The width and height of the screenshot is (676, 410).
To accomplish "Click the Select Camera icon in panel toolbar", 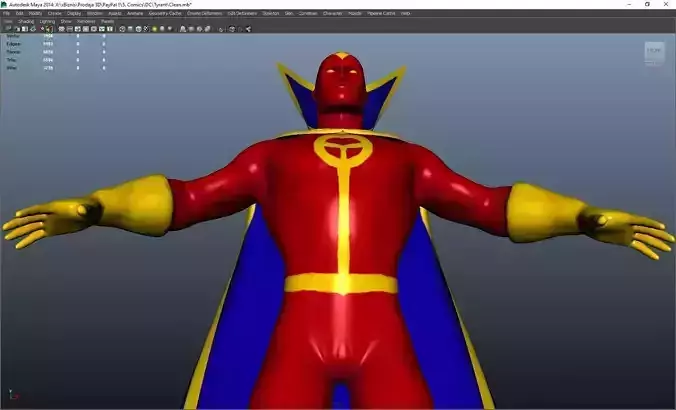I will coord(7,29).
